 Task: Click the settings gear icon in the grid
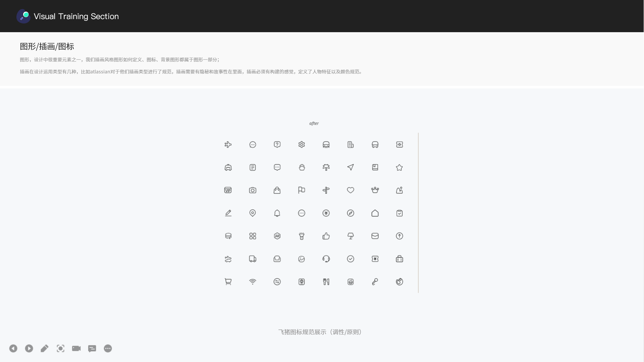coord(302,144)
